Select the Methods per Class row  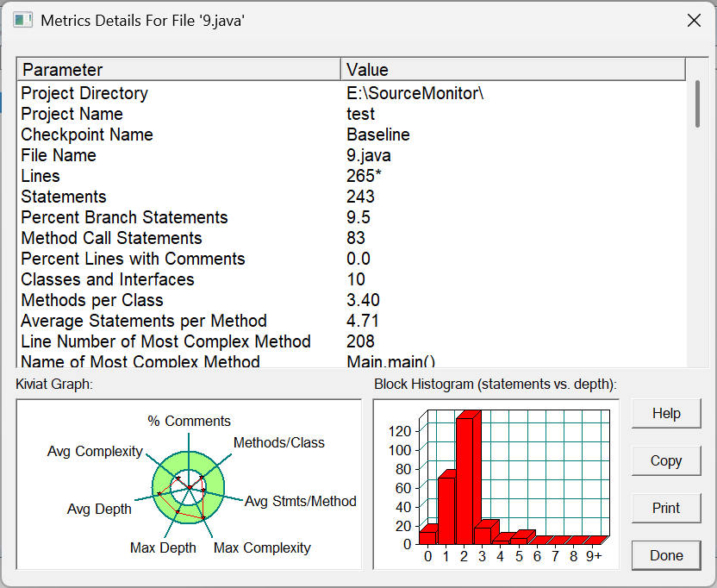point(352,300)
